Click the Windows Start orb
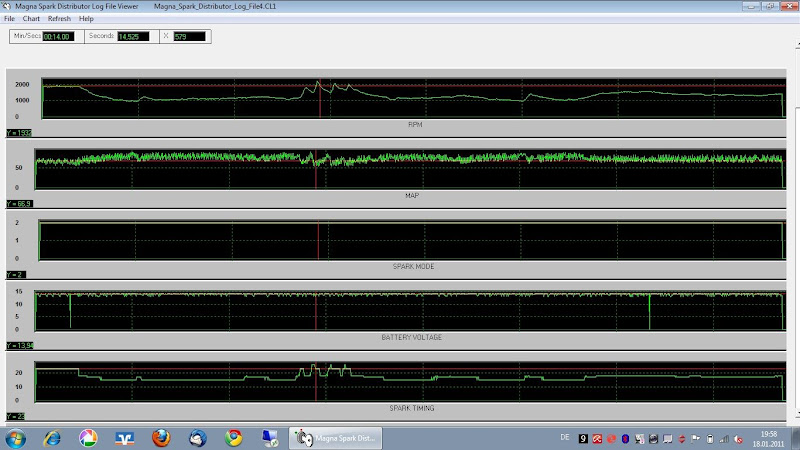 [14, 438]
